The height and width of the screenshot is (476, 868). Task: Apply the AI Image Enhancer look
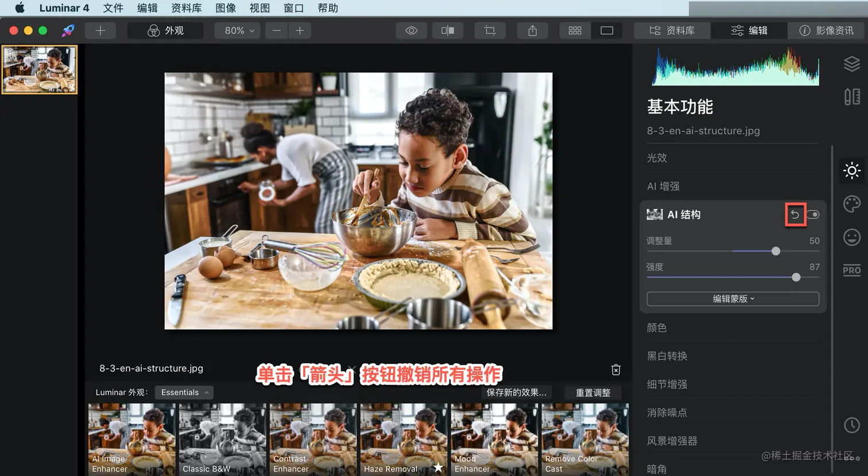coord(132,439)
